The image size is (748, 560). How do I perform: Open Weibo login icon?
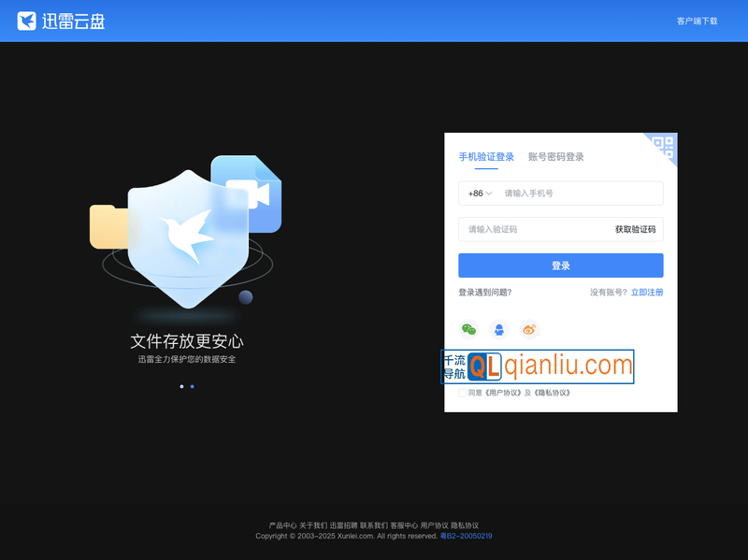pos(529,328)
